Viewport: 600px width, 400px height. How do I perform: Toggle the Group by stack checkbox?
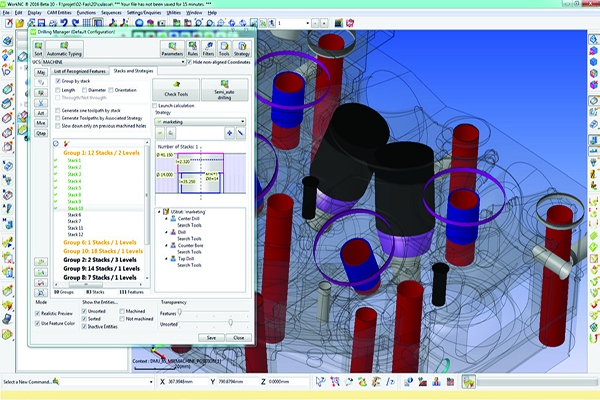[x=57, y=81]
